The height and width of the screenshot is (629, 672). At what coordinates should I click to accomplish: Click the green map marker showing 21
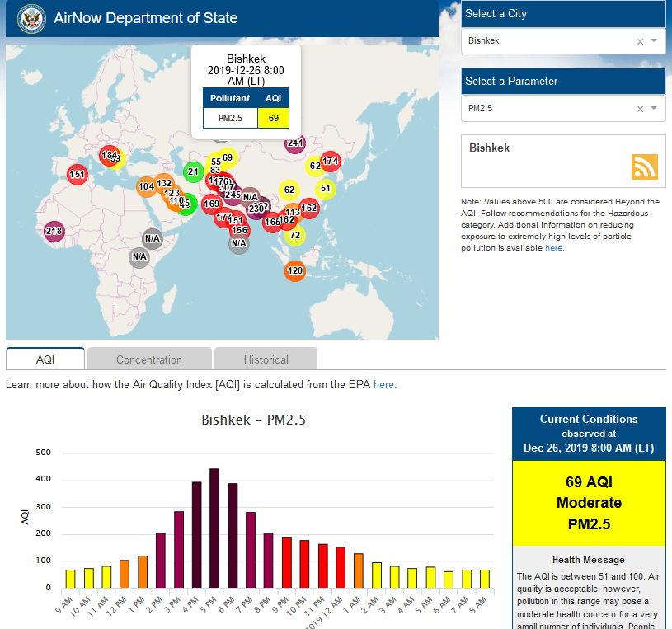[x=194, y=172]
